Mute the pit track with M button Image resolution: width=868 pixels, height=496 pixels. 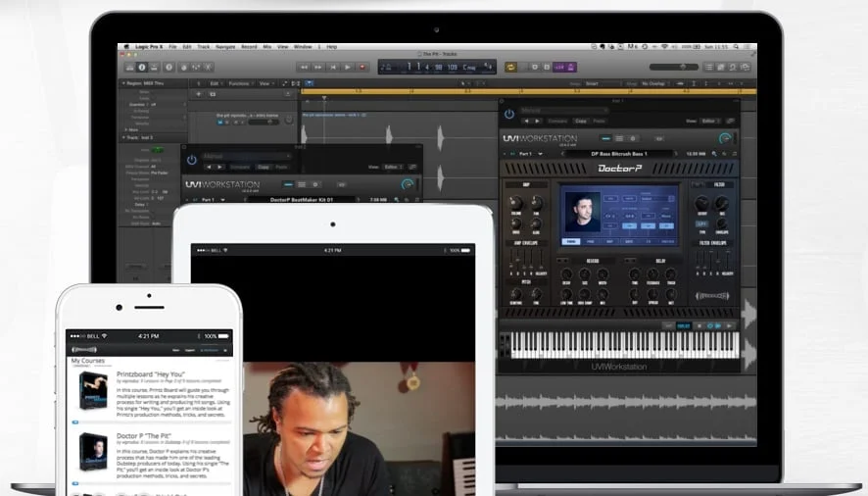point(220,122)
